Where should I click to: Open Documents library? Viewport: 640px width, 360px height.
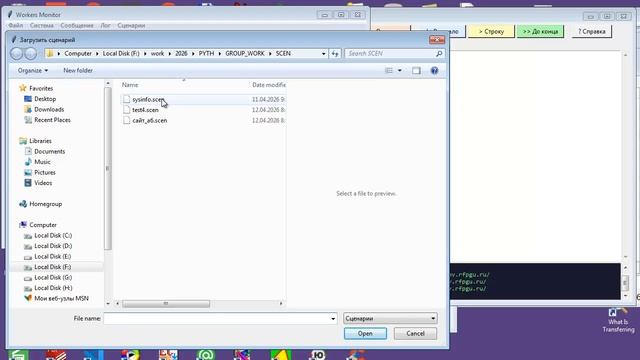coord(49,151)
